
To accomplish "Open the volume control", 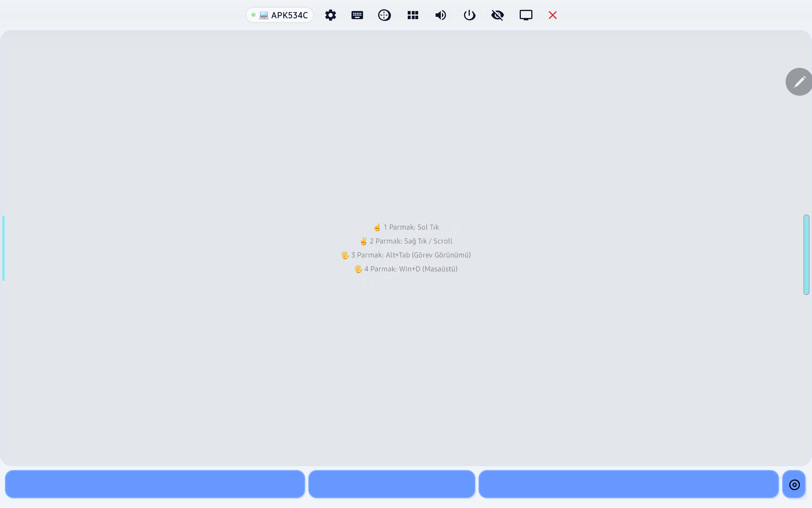I will click(x=441, y=15).
